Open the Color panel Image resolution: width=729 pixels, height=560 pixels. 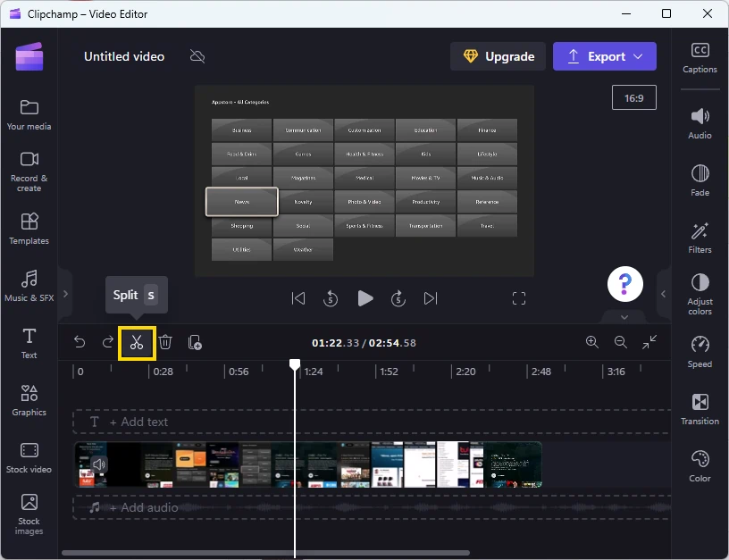[x=700, y=466]
